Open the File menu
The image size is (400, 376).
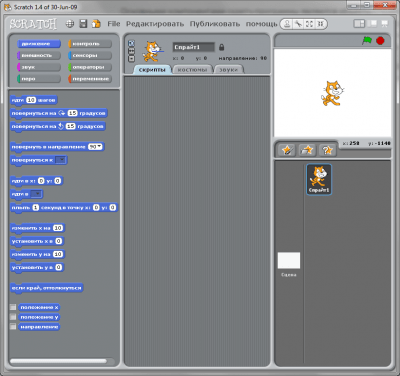(x=114, y=24)
